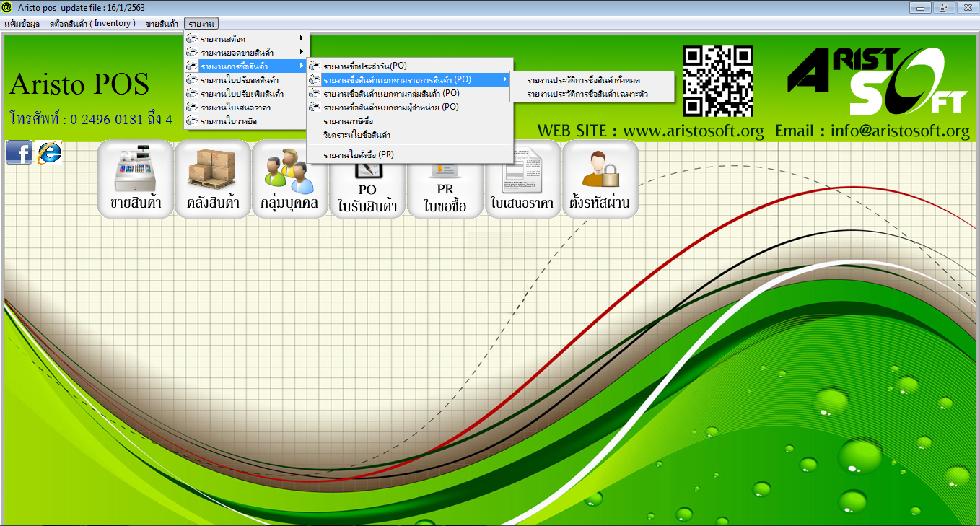Click the Aristo POS heading text

click(79, 85)
